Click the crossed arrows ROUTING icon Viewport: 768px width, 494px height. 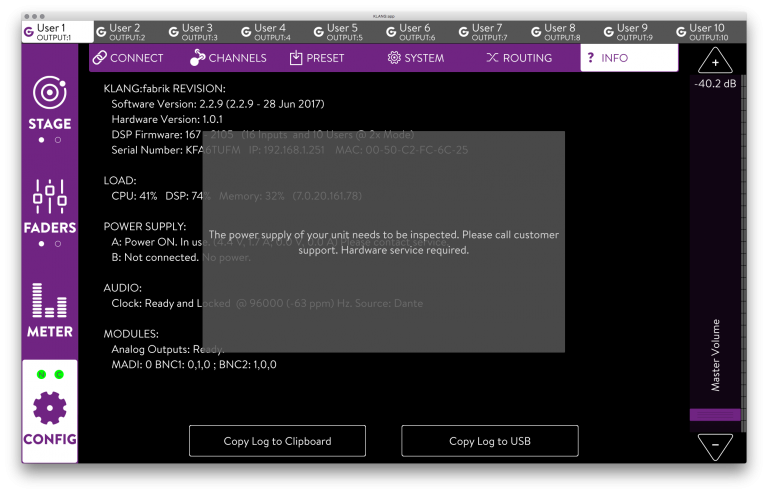click(492, 58)
